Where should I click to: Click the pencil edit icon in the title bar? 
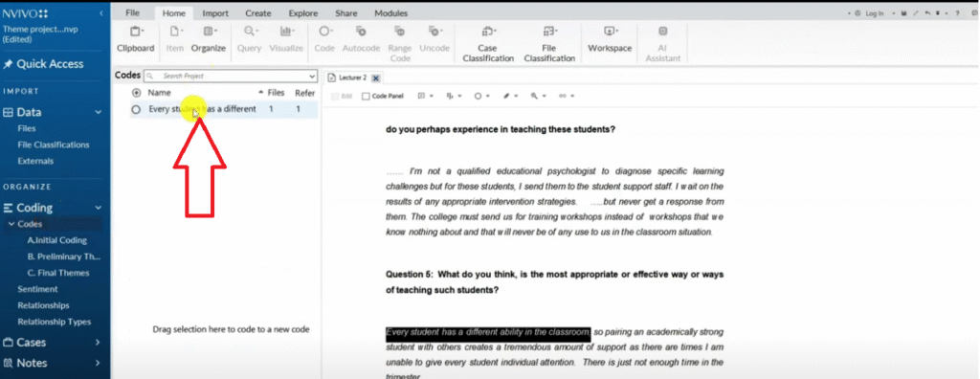916,13
